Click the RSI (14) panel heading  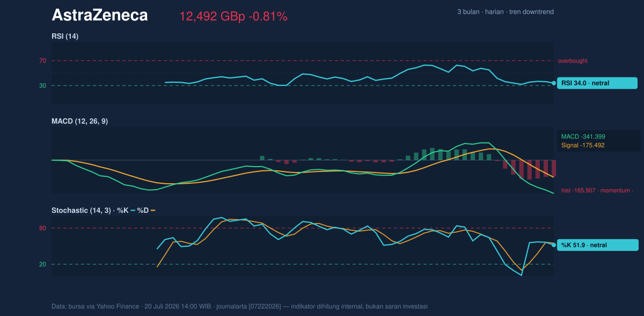65,36
